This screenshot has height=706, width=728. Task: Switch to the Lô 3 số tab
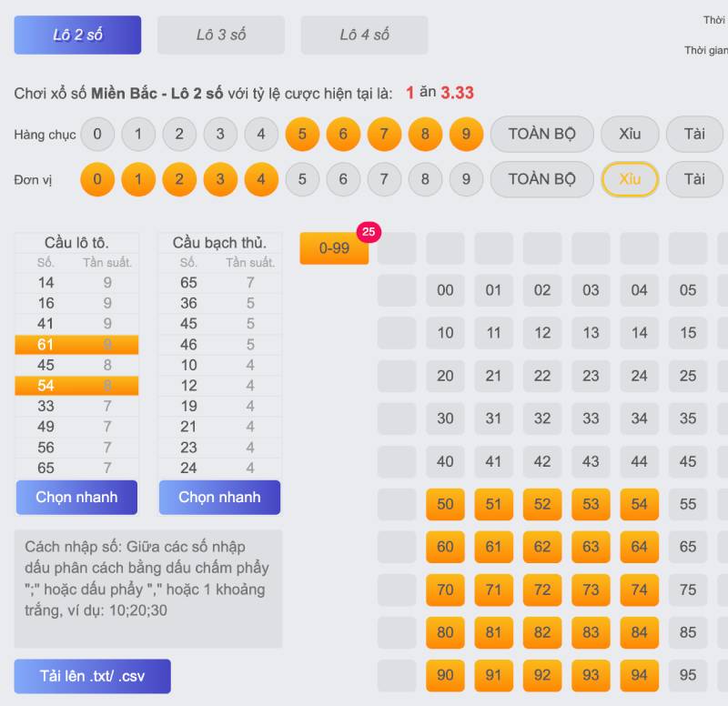pyautogui.click(x=221, y=35)
